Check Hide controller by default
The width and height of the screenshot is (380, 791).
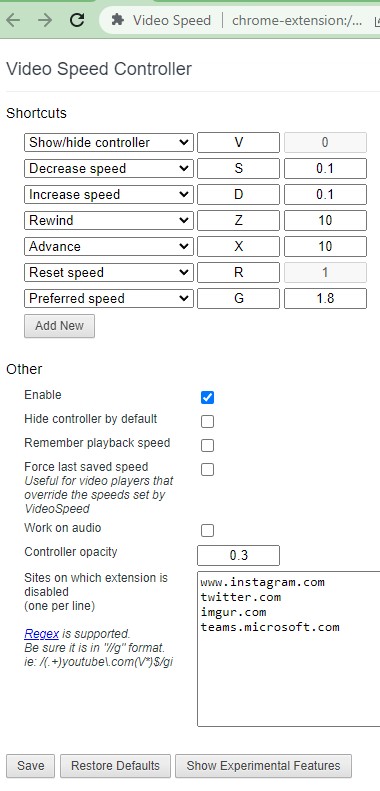click(207, 421)
